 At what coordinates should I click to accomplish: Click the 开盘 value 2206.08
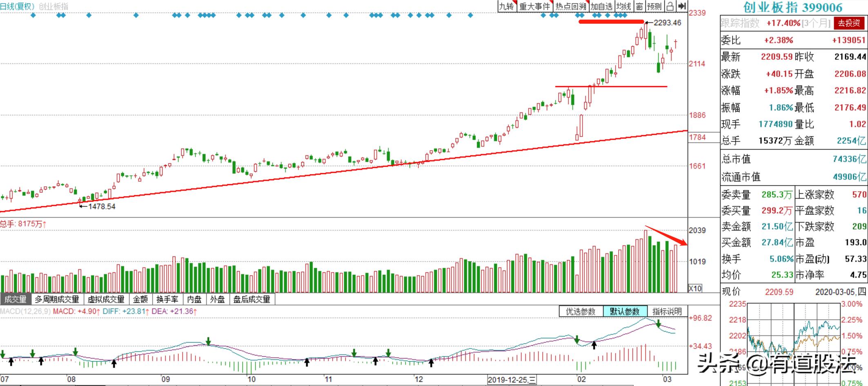point(850,74)
